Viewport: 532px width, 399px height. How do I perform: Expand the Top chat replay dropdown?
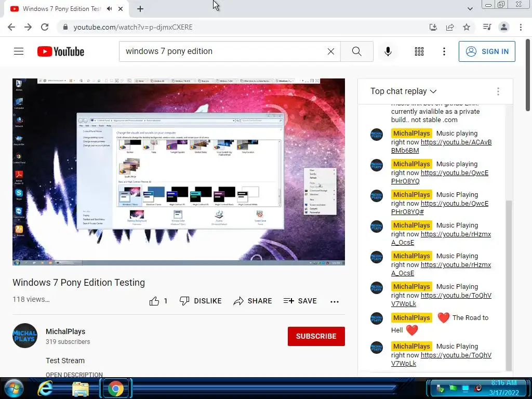coord(403,91)
